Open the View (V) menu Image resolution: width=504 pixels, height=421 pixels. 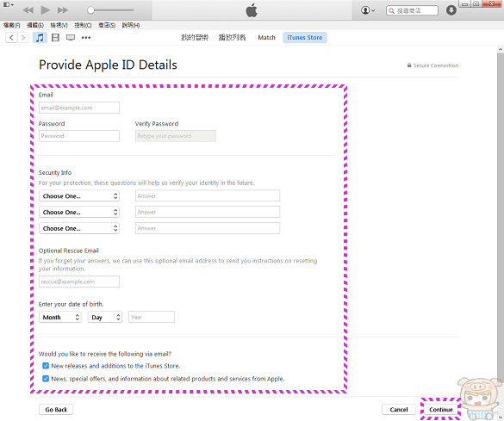[x=59, y=25]
